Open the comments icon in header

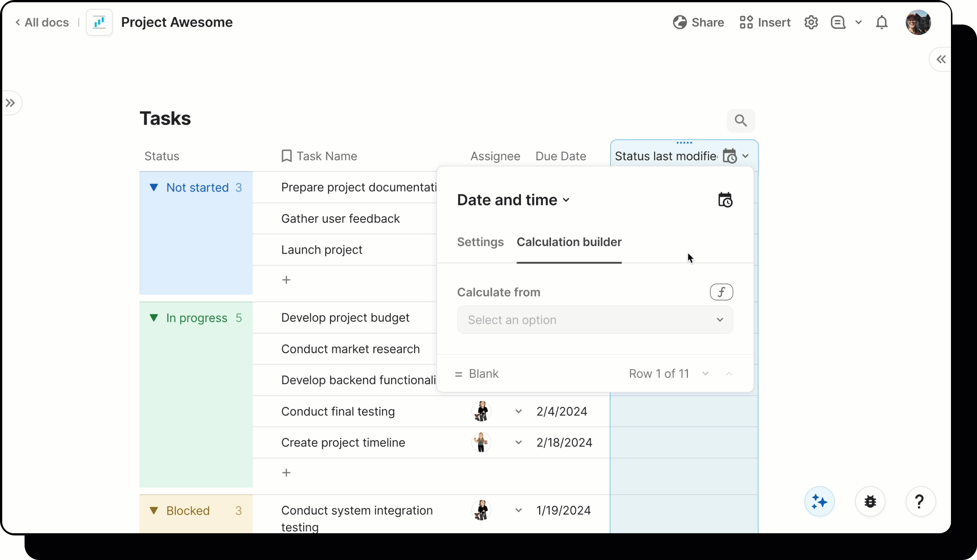point(838,22)
